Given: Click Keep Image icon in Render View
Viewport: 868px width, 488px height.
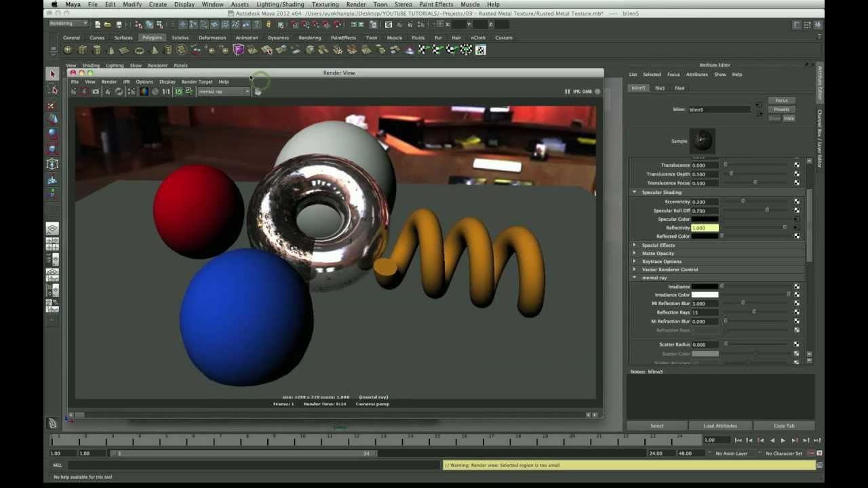Looking at the screenshot, I should (x=179, y=91).
